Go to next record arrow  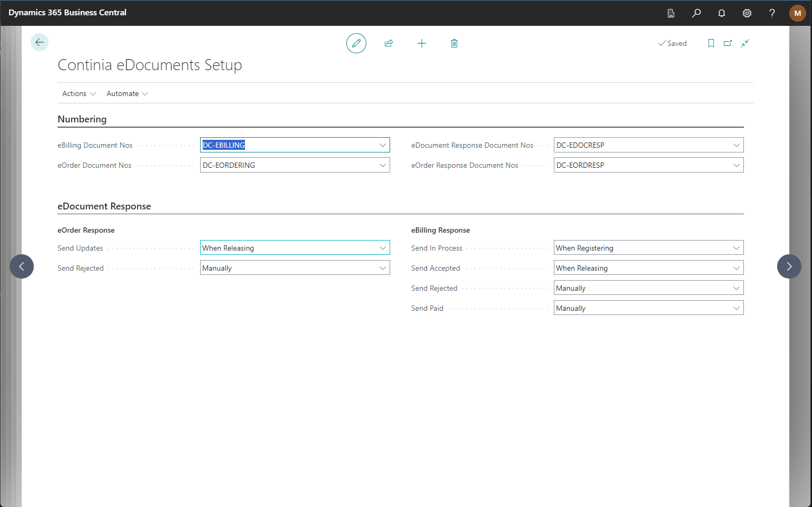click(x=789, y=266)
